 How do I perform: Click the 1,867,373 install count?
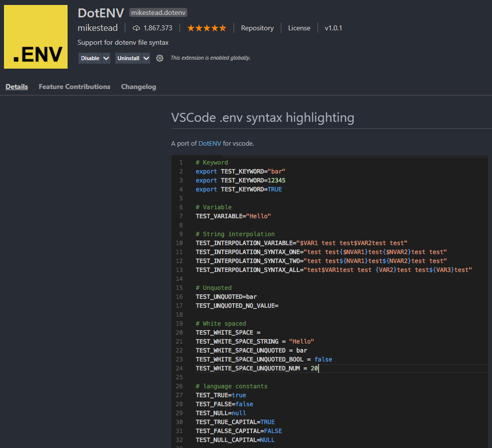pos(158,28)
